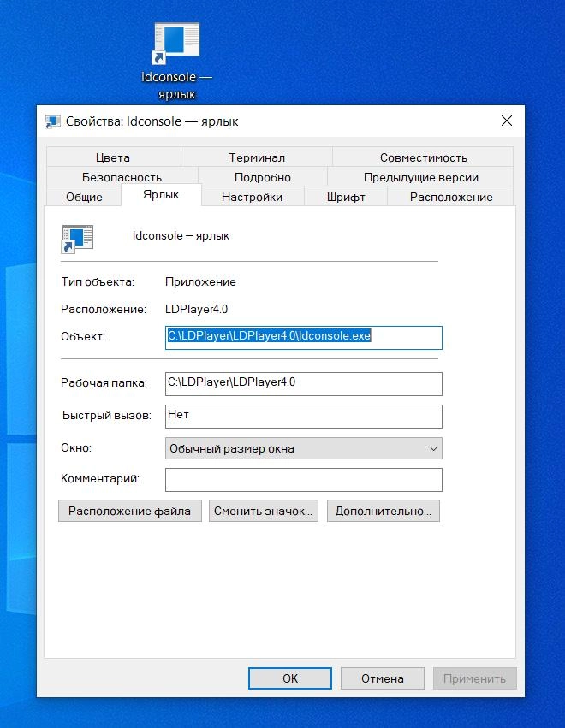
Task: Switch to the Цвета tab
Action: [113, 157]
